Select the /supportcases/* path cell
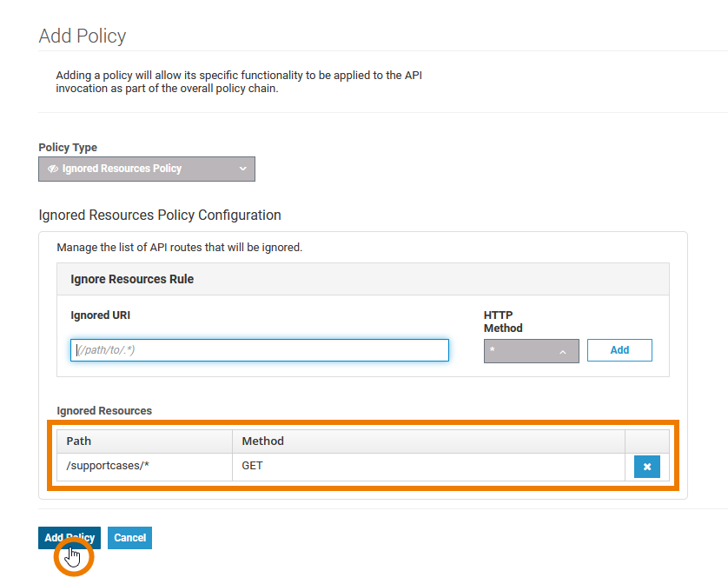Viewport: 728px width, 584px height. 109,466
